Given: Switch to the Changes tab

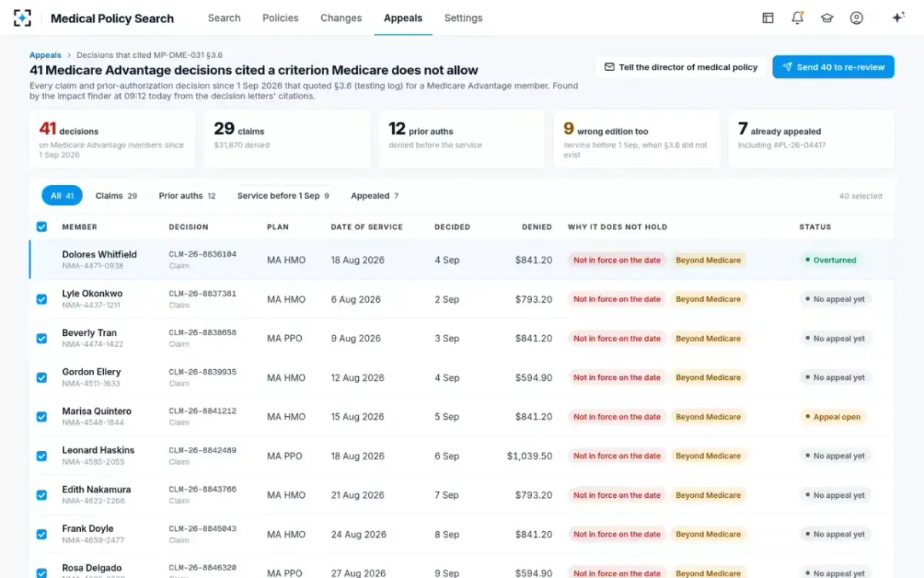Looking at the screenshot, I should tap(341, 18).
